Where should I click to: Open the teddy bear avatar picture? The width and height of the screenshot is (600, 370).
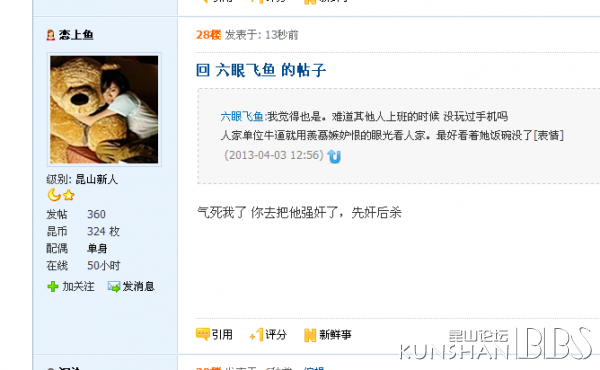[x=104, y=109]
